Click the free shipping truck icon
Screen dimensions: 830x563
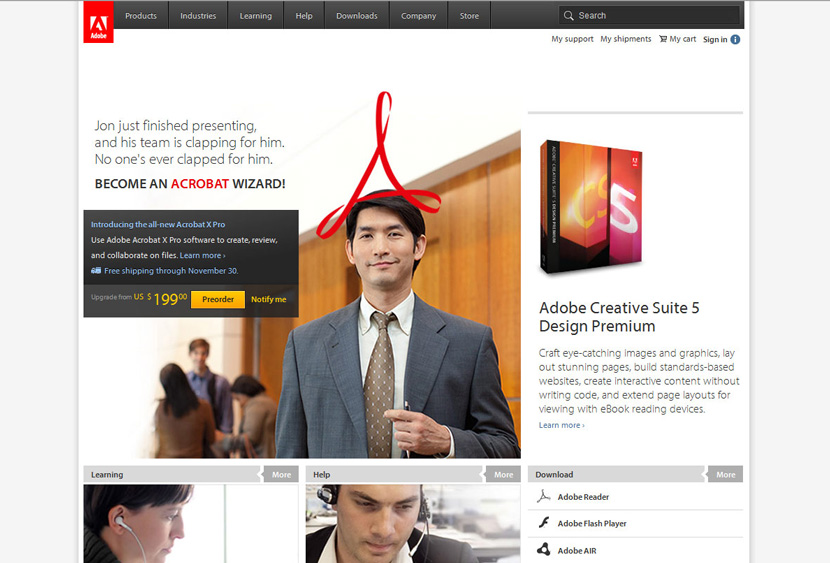(96, 270)
